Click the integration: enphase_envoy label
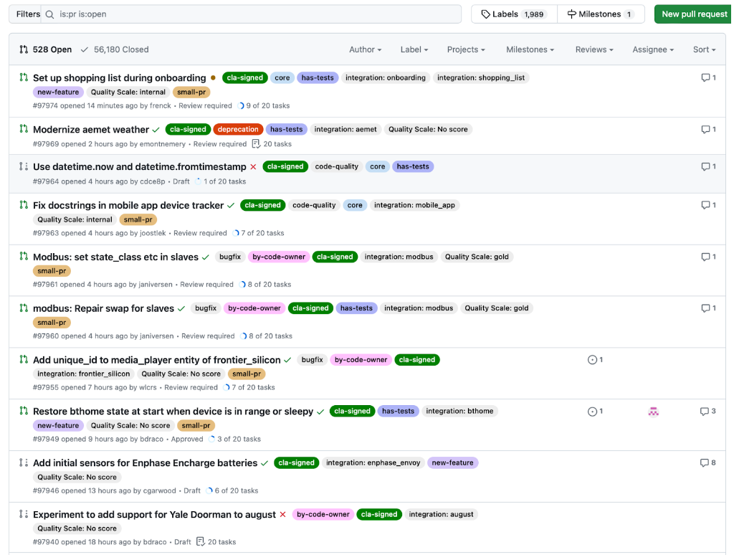The height and width of the screenshot is (560, 734). pos(373,462)
